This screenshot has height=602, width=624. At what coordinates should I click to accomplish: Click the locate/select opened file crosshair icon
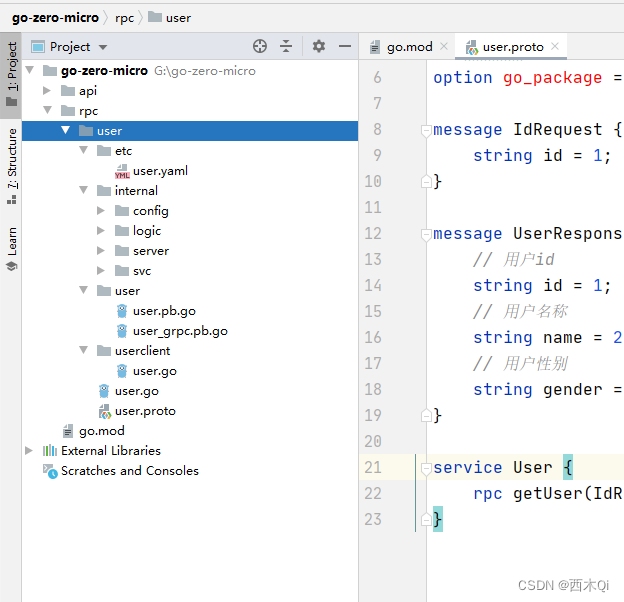pyautogui.click(x=260, y=46)
